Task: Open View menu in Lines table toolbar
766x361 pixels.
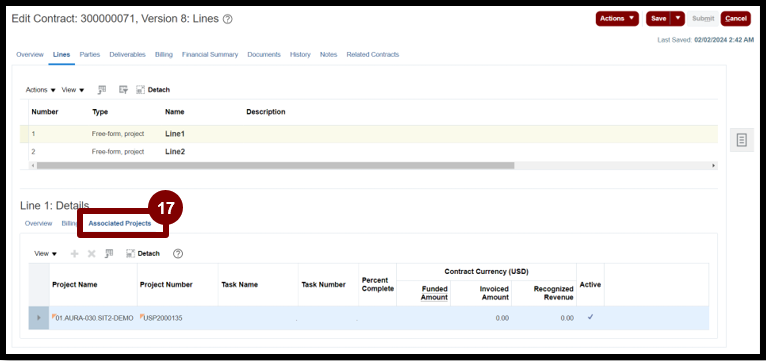Action: pyautogui.click(x=73, y=90)
